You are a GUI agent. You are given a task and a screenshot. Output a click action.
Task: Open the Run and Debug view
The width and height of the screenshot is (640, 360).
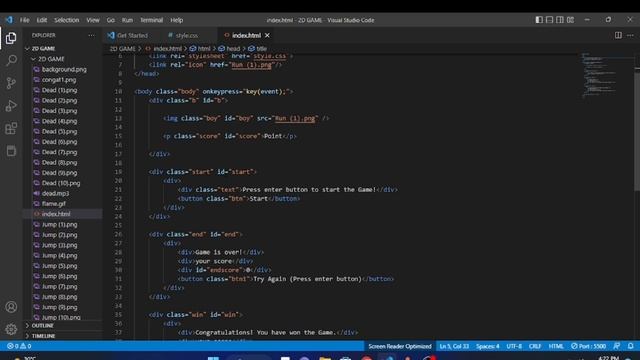point(11,106)
